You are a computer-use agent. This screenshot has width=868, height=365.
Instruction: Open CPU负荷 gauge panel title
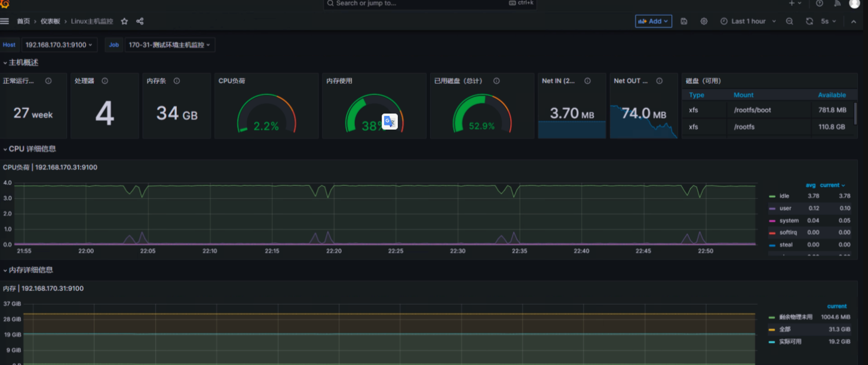232,81
